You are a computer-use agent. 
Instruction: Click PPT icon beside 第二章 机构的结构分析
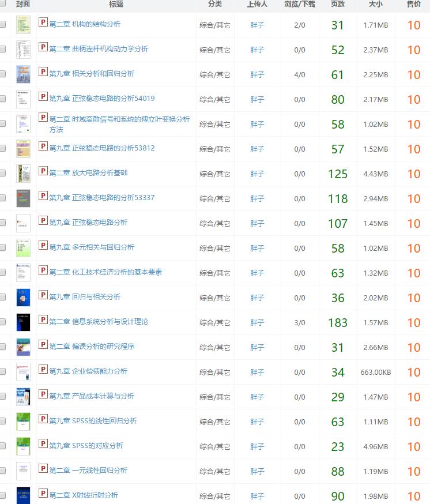pos(43,22)
